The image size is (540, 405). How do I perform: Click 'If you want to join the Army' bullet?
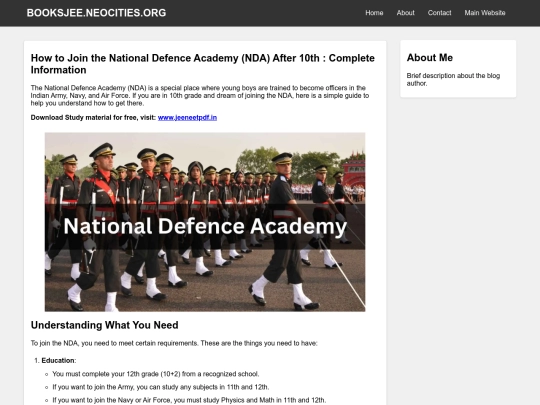click(x=161, y=387)
